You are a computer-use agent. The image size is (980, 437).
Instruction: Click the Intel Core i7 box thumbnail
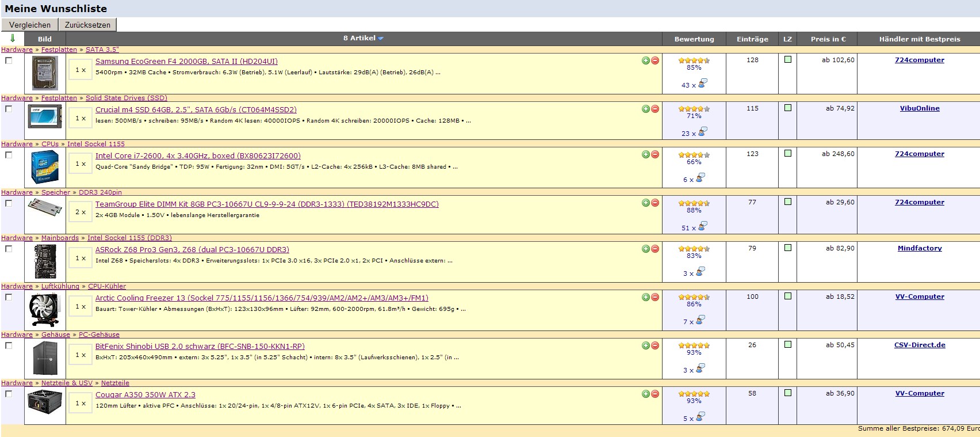point(45,167)
